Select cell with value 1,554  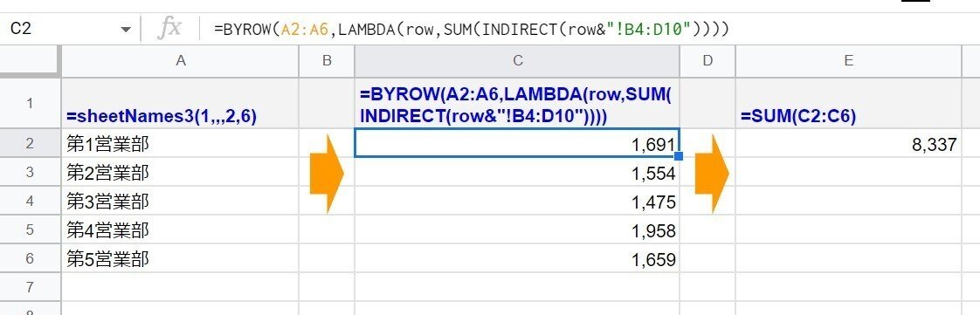[x=517, y=172]
